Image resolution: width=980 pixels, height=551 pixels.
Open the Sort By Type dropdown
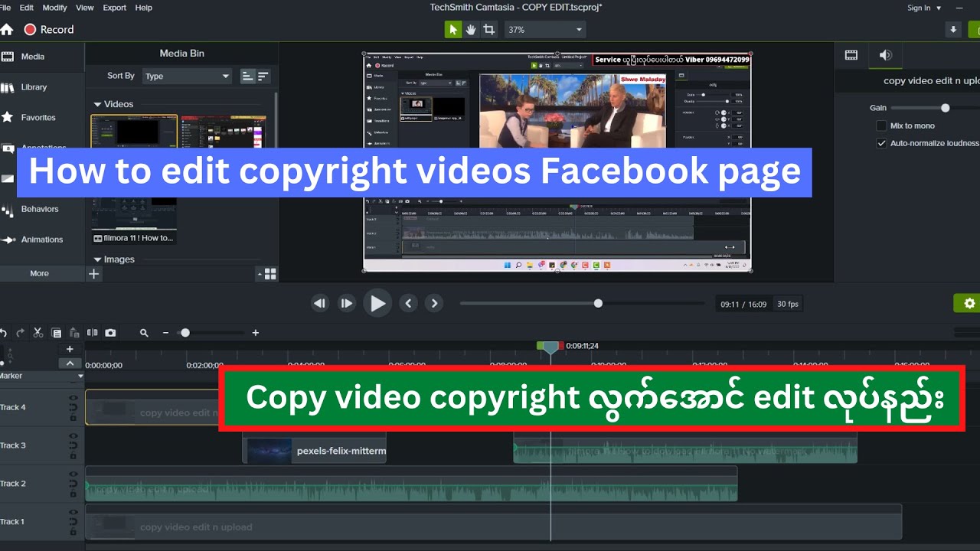[x=187, y=76]
